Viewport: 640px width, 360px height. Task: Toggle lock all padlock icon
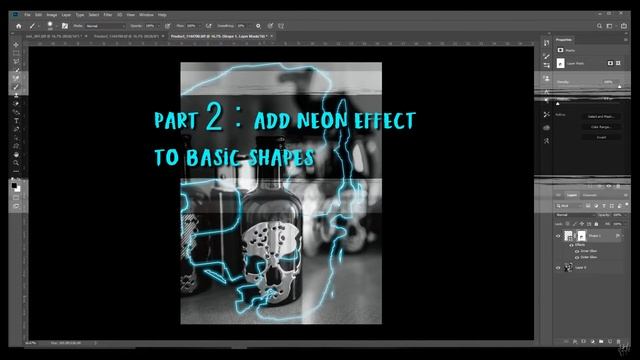[596, 224]
